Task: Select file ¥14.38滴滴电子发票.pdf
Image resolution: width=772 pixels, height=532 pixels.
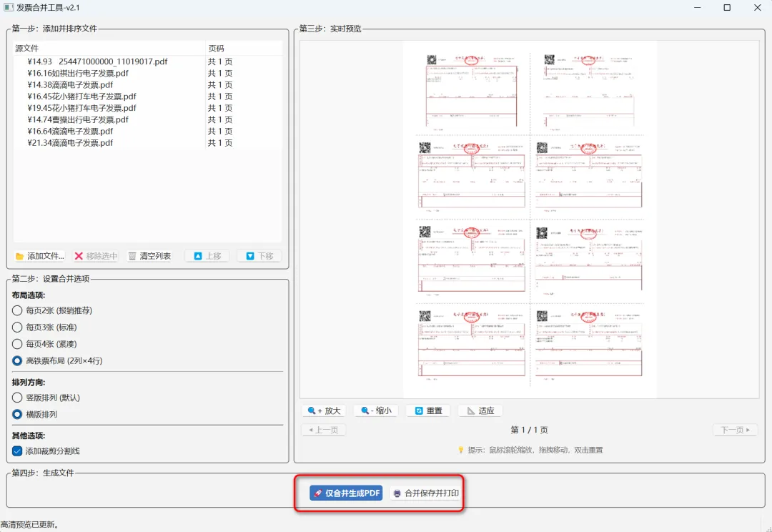Action: click(70, 84)
